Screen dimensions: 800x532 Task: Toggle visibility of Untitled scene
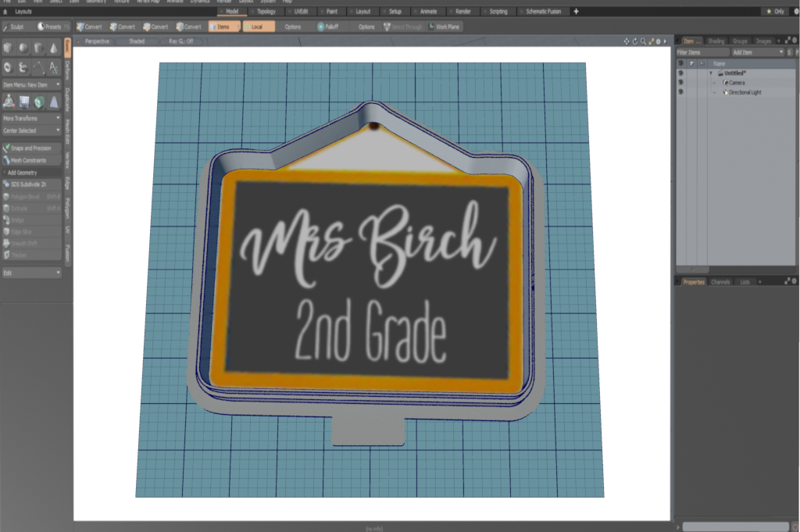pos(680,73)
